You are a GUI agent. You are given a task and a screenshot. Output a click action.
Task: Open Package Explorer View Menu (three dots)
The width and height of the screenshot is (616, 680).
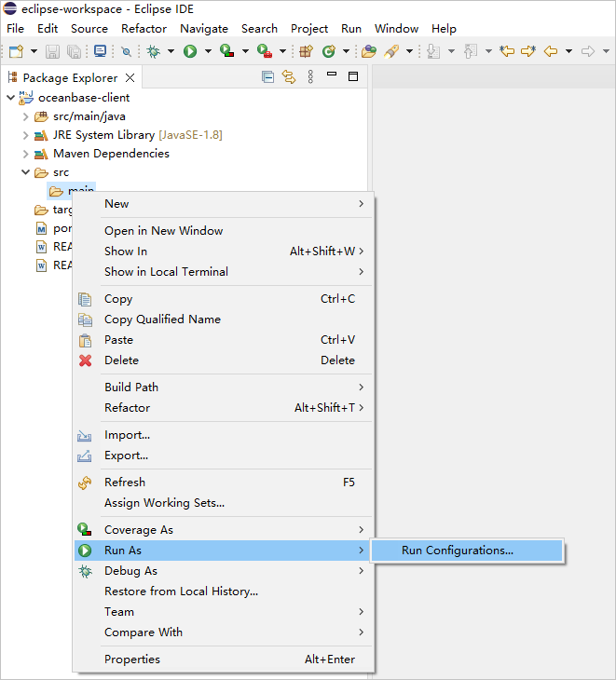click(310, 77)
